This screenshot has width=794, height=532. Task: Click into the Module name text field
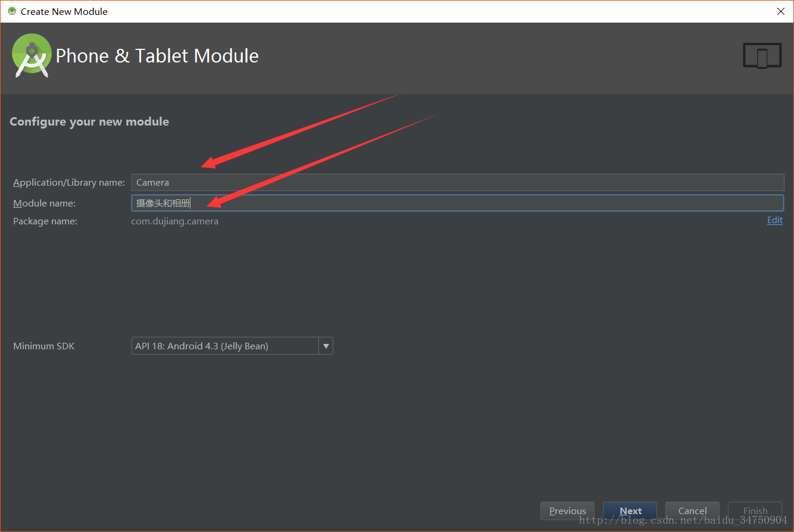tap(458, 204)
